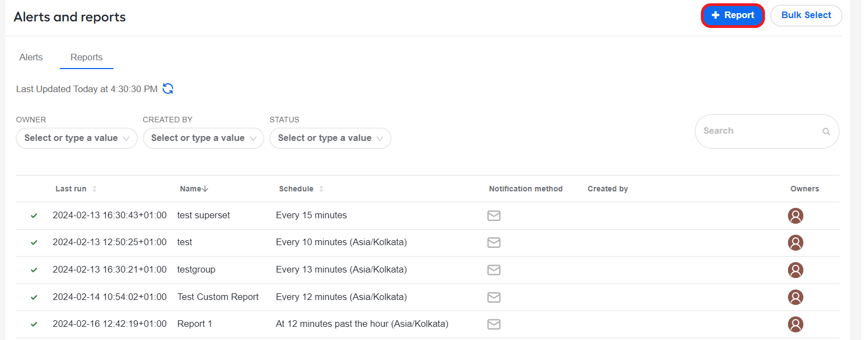The image size is (868, 340).
Task: Click green checkmark status of Report 1
Action: pos(34,324)
